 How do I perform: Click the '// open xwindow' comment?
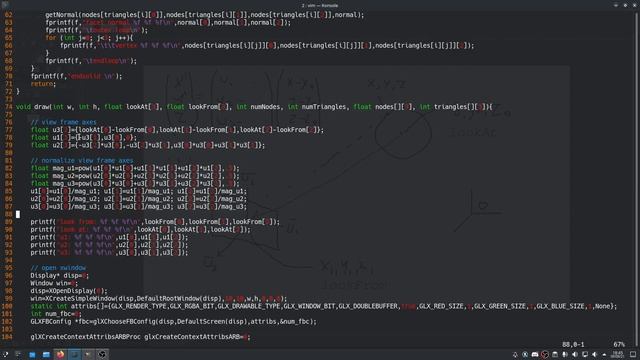point(58,268)
